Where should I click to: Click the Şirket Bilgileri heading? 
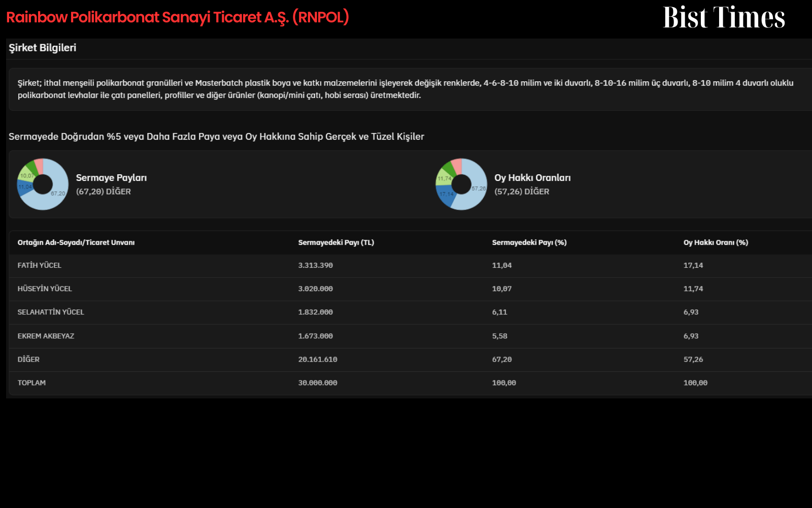[43, 48]
